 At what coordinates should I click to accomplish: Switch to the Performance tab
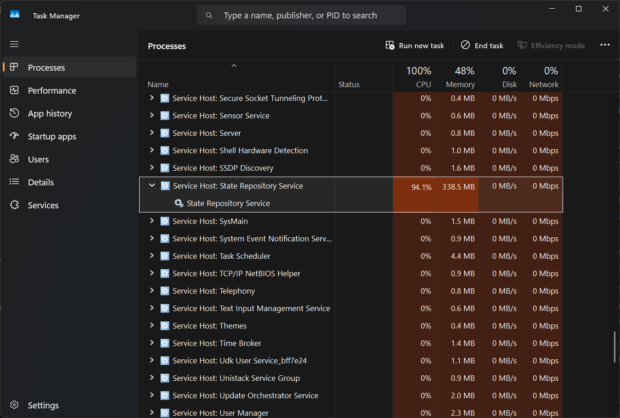70,90
